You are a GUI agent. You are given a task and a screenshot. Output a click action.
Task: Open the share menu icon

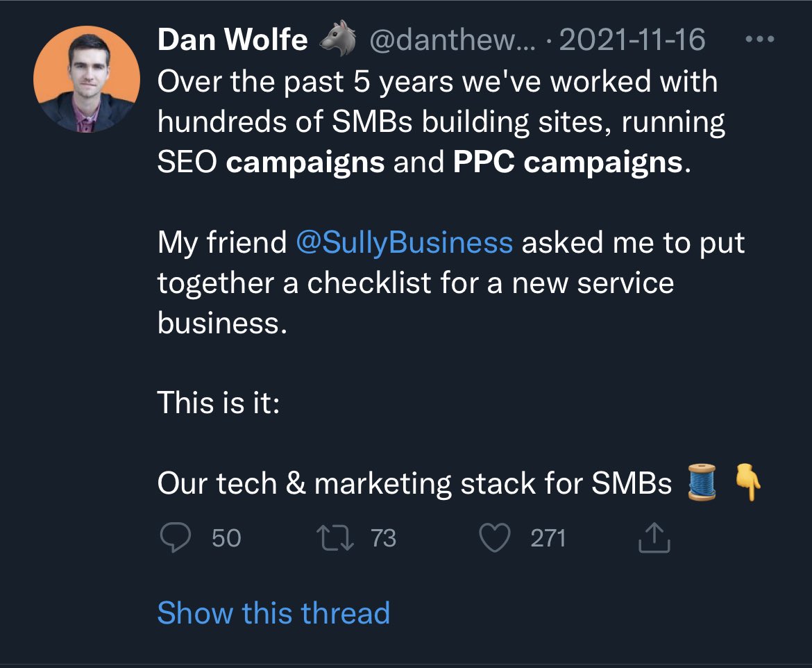(x=654, y=538)
